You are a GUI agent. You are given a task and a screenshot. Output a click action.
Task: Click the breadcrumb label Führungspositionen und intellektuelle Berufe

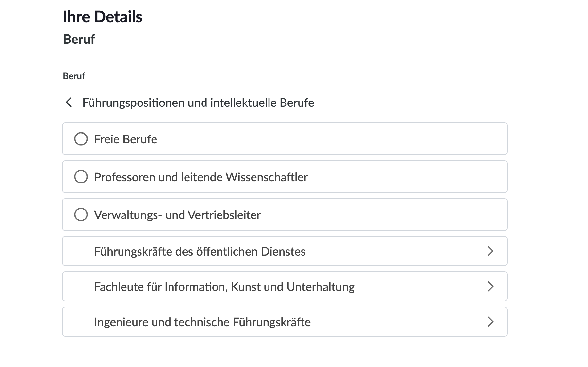click(198, 103)
